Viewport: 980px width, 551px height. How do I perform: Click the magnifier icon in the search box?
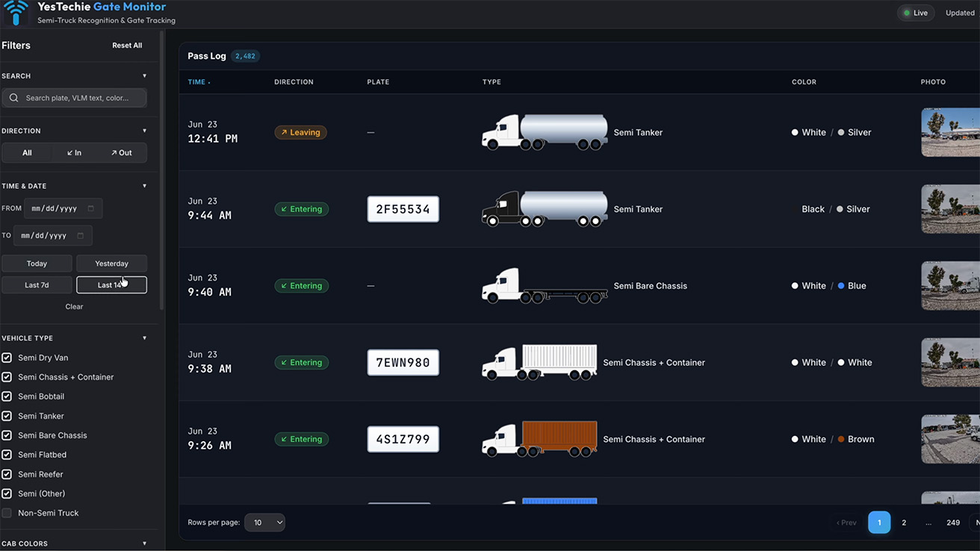[14, 98]
